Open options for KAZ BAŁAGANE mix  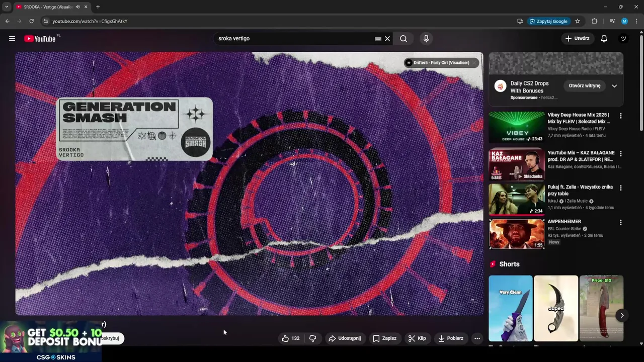tap(620, 153)
